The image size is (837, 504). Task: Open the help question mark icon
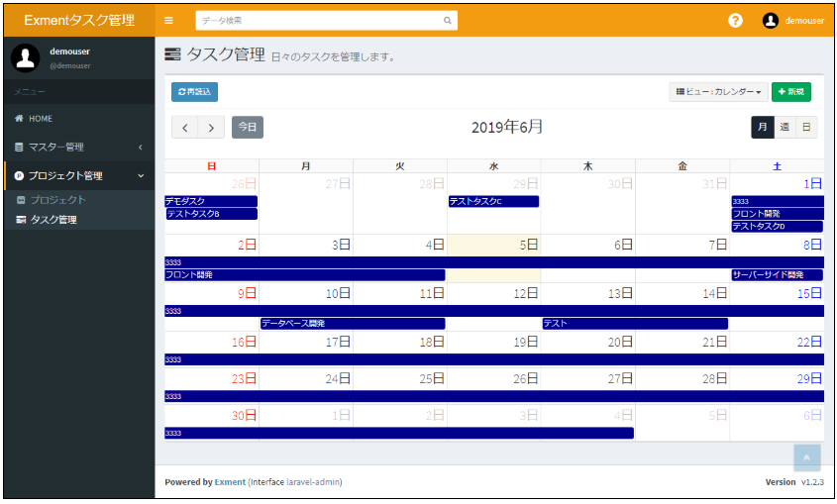(735, 20)
